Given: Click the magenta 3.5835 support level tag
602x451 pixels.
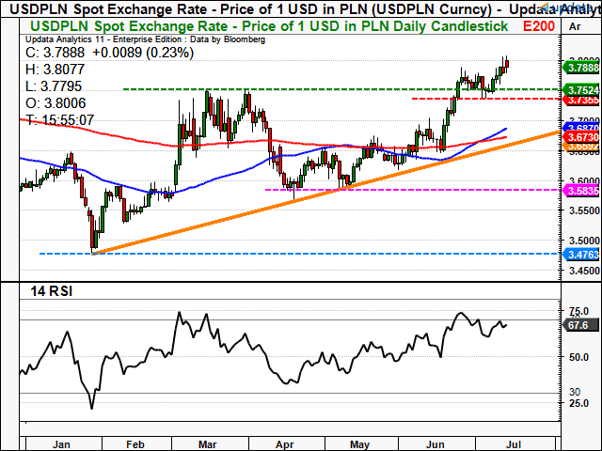Looking at the screenshot, I should 582,191.
